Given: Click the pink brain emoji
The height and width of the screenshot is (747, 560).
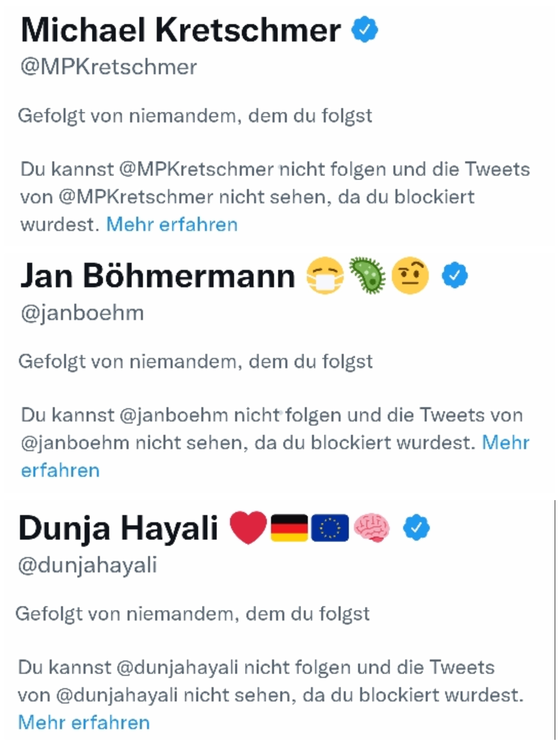Looking at the screenshot, I should pos(372,528).
